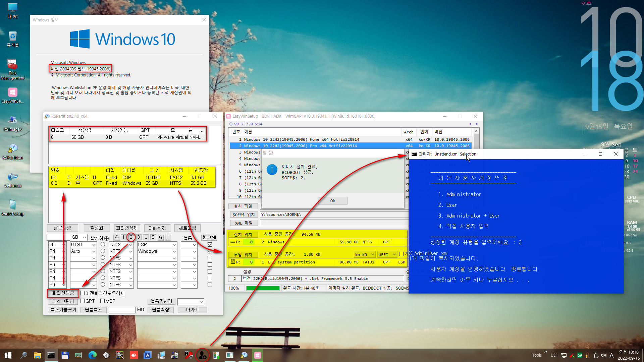Open File Explorer from the taskbar
Screen dimensions: 644x362
click(x=37, y=355)
